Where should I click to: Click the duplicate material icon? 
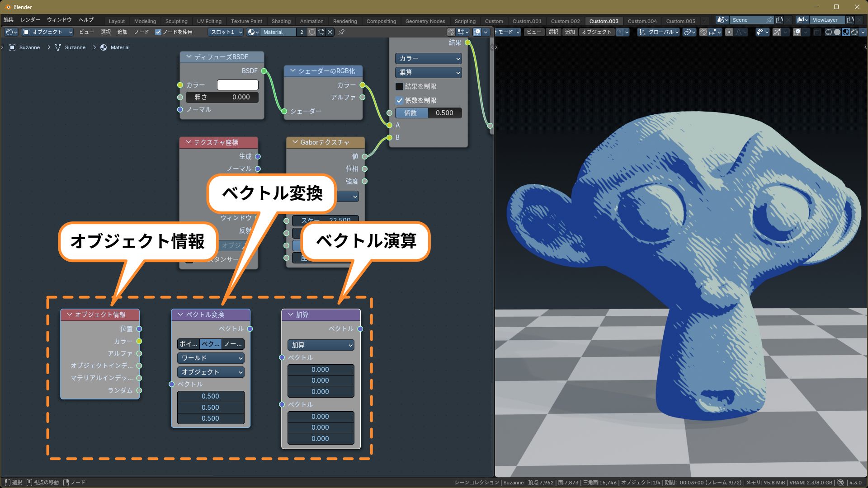pyautogui.click(x=321, y=32)
